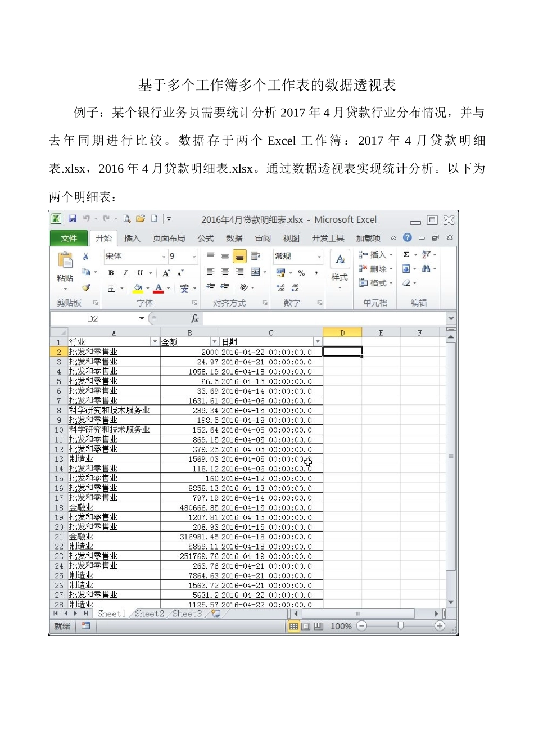Toggle Bold formatting button

[x=111, y=273]
